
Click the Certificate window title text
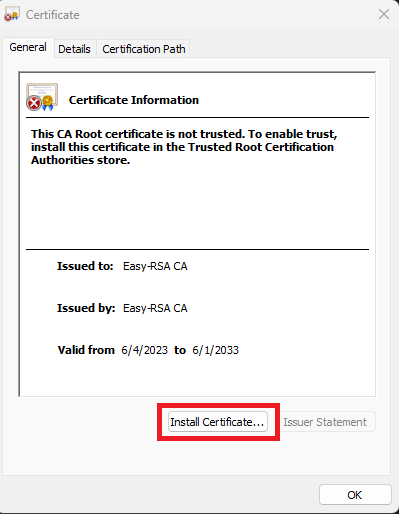pos(53,15)
